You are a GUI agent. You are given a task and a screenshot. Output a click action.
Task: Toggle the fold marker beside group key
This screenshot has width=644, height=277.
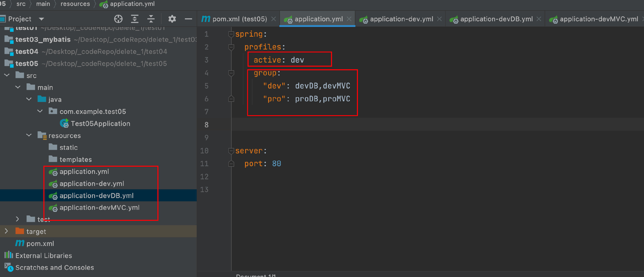pyautogui.click(x=231, y=73)
